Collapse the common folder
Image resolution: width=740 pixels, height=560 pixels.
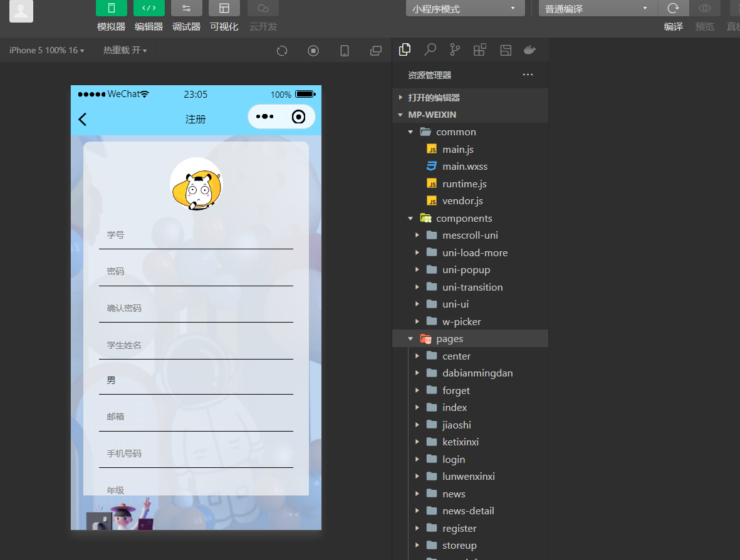470,132
